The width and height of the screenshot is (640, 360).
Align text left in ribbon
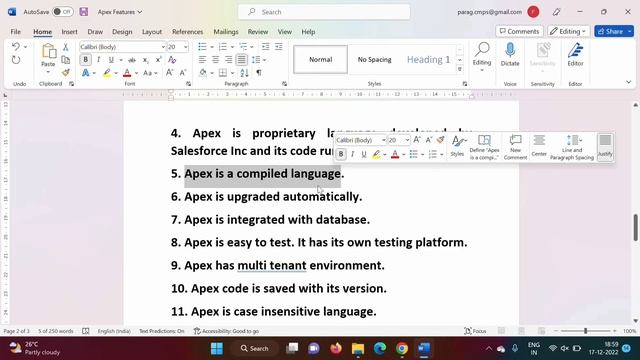pyautogui.click(x=202, y=60)
